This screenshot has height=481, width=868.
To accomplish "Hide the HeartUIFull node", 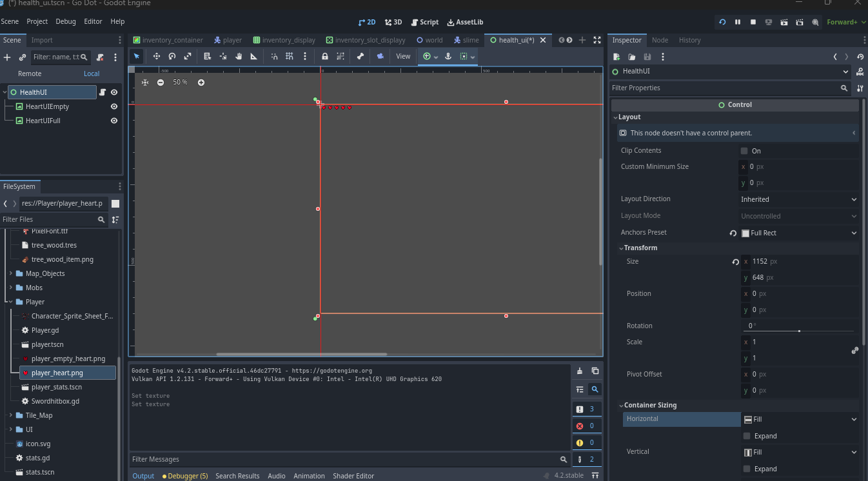I will coord(114,121).
